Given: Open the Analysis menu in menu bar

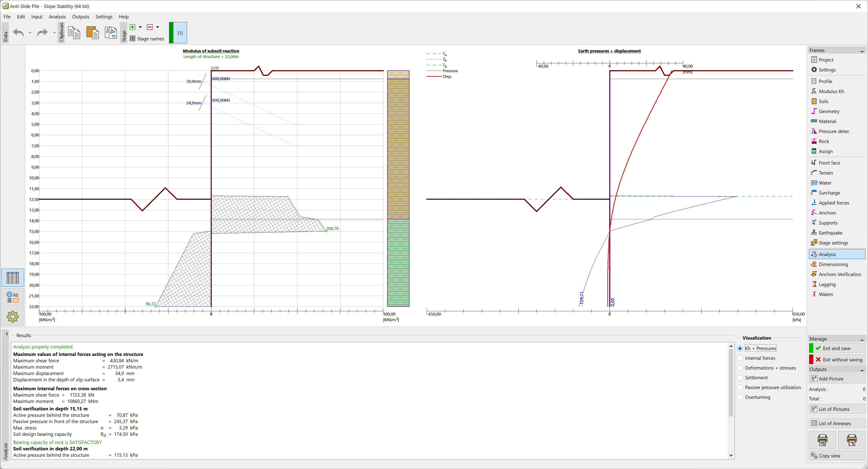Looking at the screenshot, I should pyautogui.click(x=57, y=17).
